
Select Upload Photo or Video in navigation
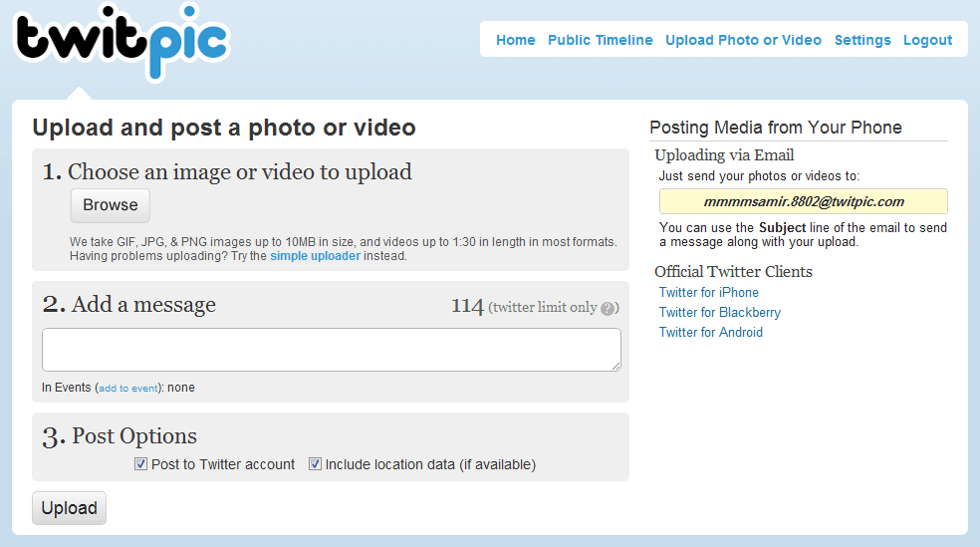pyautogui.click(x=743, y=40)
